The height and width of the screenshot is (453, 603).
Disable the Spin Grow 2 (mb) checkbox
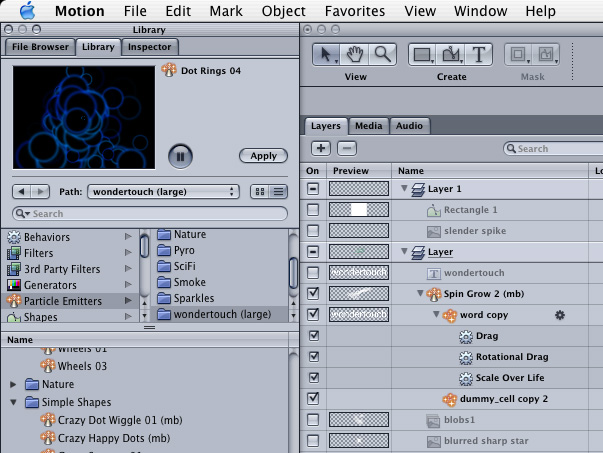[x=313, y=293]
